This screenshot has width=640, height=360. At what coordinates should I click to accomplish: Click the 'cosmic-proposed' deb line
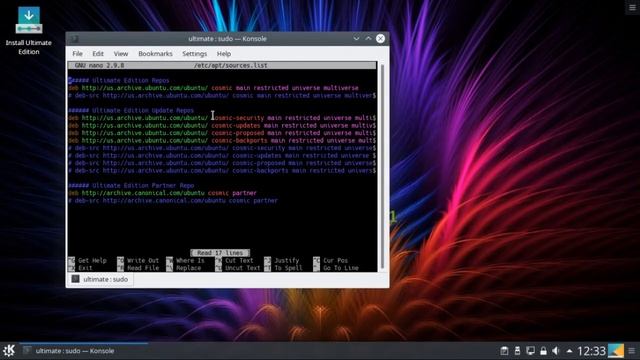[222, 133]
